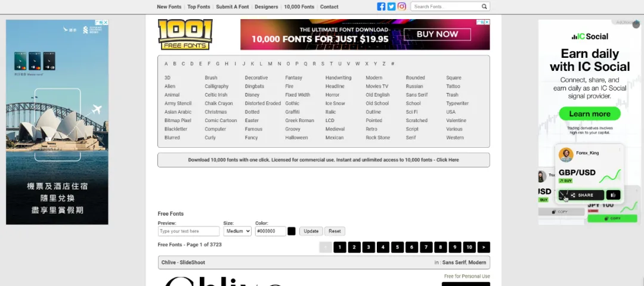Open the Facebook icon link
This screenshot has height=286, width=644.
[x=381, y=7]
